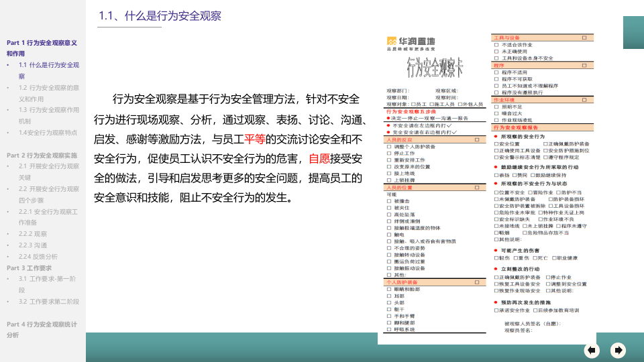Check the box in the 程序 header

coord(584,66)
